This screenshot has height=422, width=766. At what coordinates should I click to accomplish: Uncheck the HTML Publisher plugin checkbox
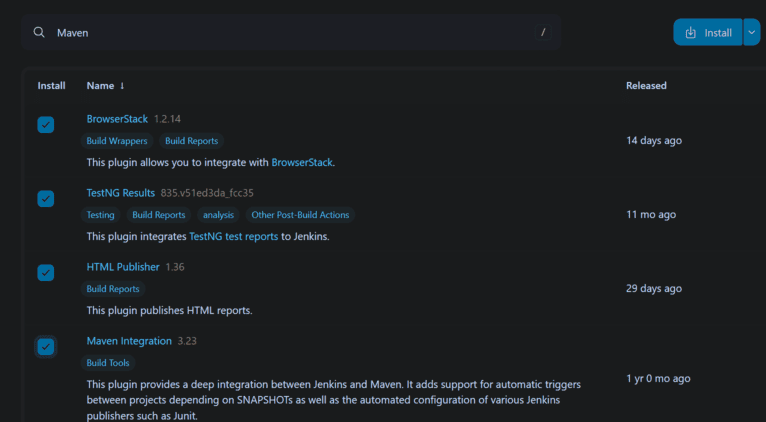[46, 273]
